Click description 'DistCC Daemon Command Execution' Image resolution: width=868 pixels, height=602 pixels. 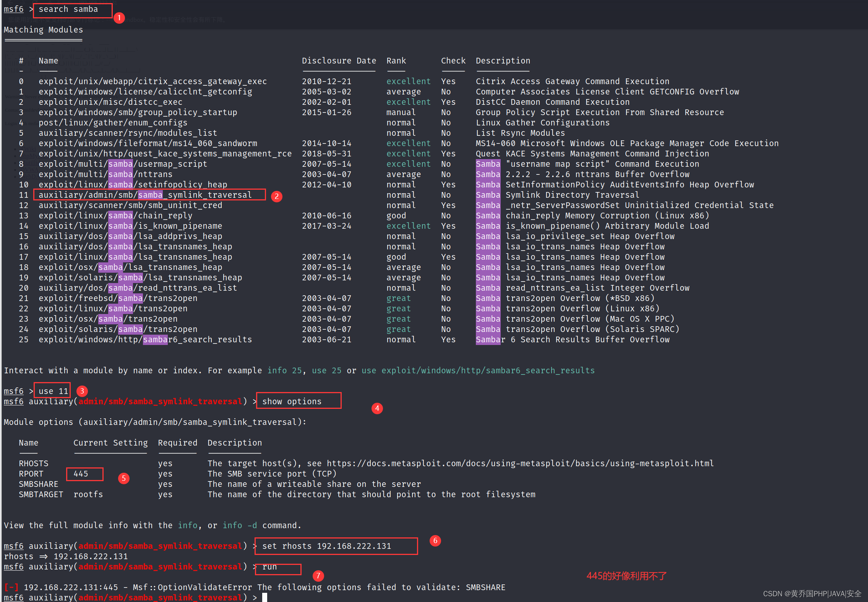[553, 102]
